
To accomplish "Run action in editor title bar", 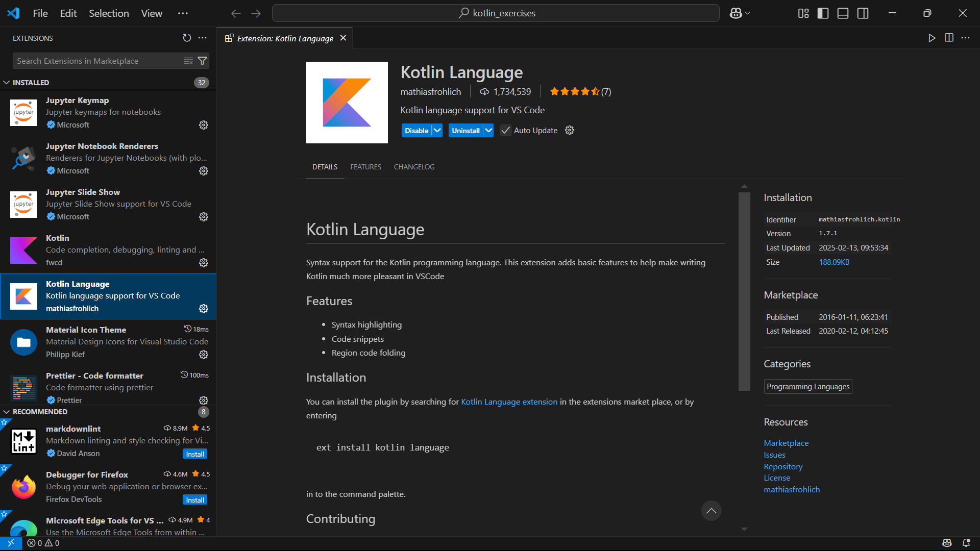I will click(932, 38).
